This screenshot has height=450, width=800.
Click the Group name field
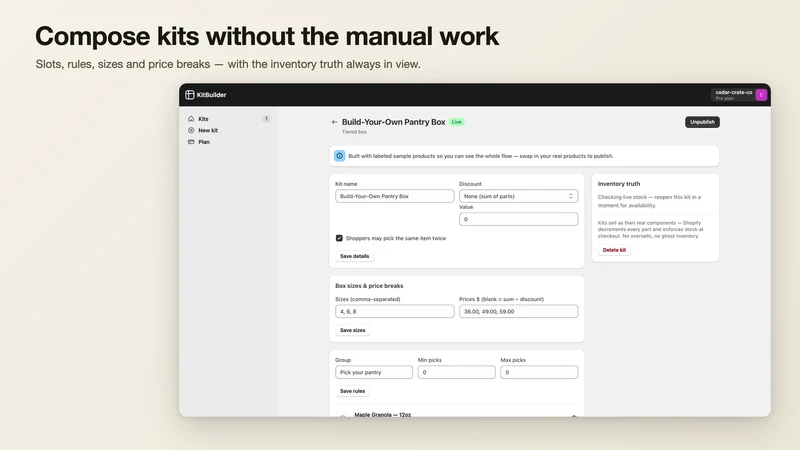[x=373, y=372]
